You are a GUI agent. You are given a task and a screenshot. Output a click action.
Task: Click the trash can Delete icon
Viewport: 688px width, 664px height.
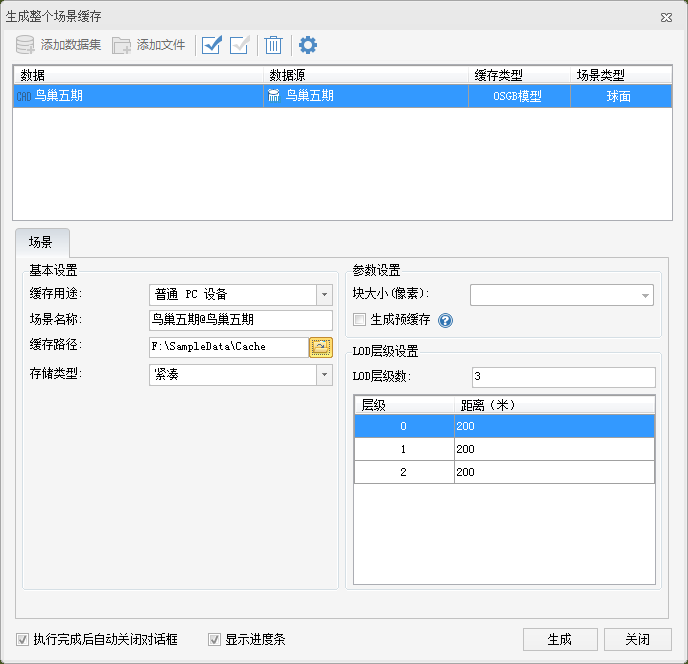(273, 45)
